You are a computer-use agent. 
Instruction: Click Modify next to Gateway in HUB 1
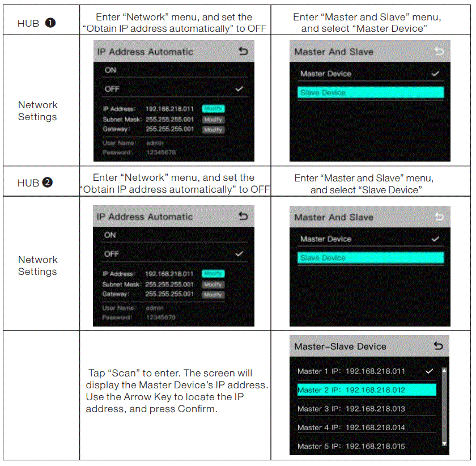pyautogui.click(x=213, y=130)
